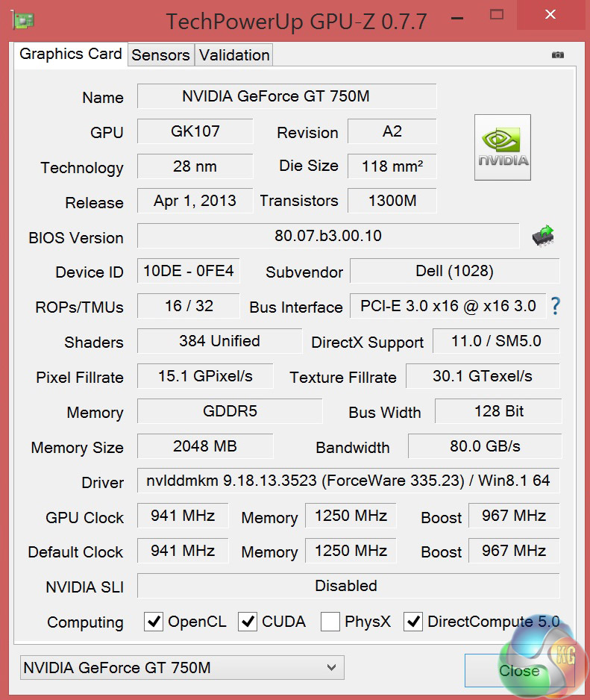590x700 pixels.
Task: Click the Pixel Fillrate field 15.1 GPixel/s
Action: tap(205, 376)
